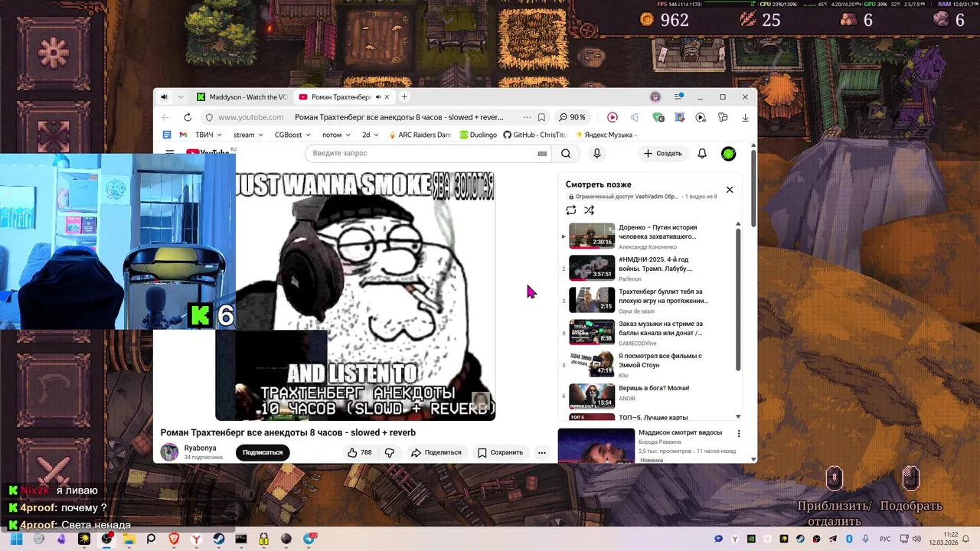This screenshot has height=551, width=980.
Task: Open the address bar three-dots menu
Action: [x=527, y=117]
